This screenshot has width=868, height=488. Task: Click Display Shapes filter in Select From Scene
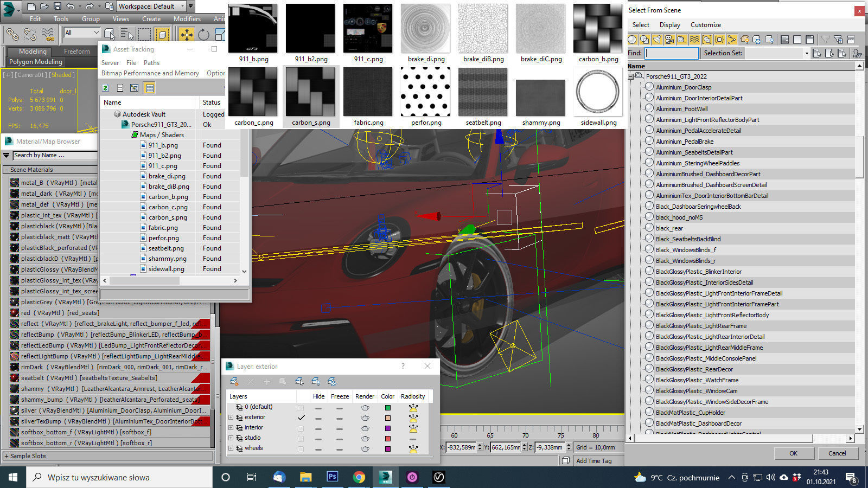point(644,40)
